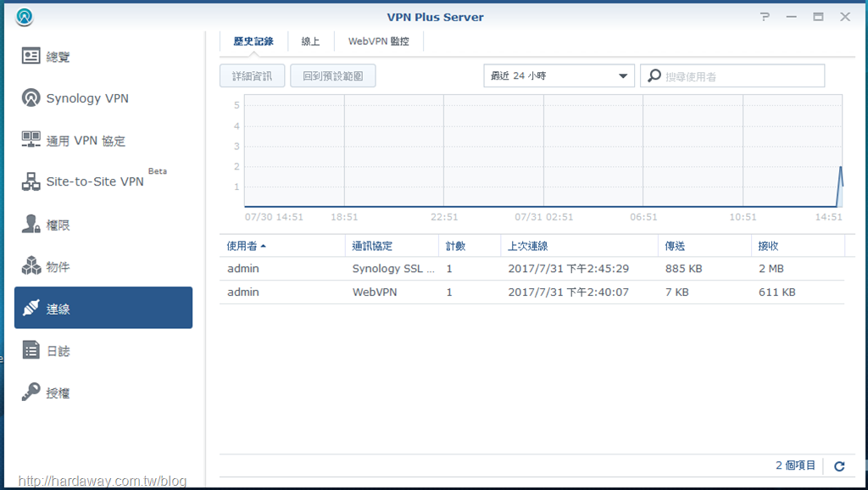Open 權限 sidebar item

click(x=103, y=224)
